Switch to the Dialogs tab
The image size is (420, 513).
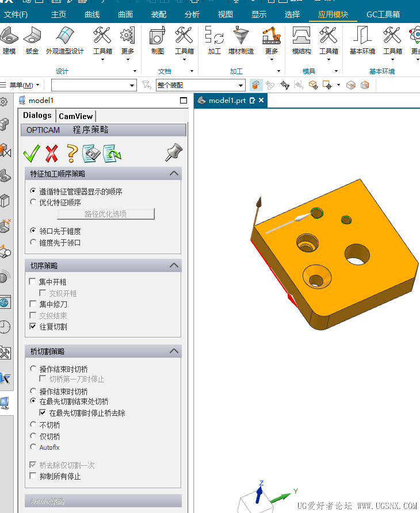click(x=37, y=115)
